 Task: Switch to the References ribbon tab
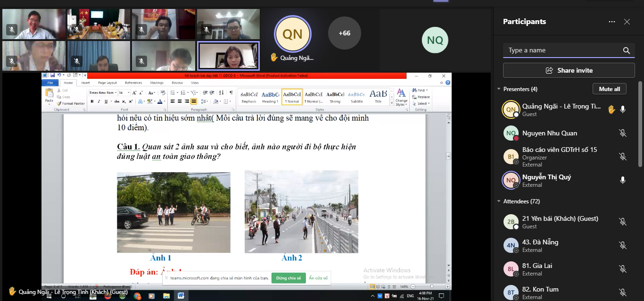click(x=133, y=83)
